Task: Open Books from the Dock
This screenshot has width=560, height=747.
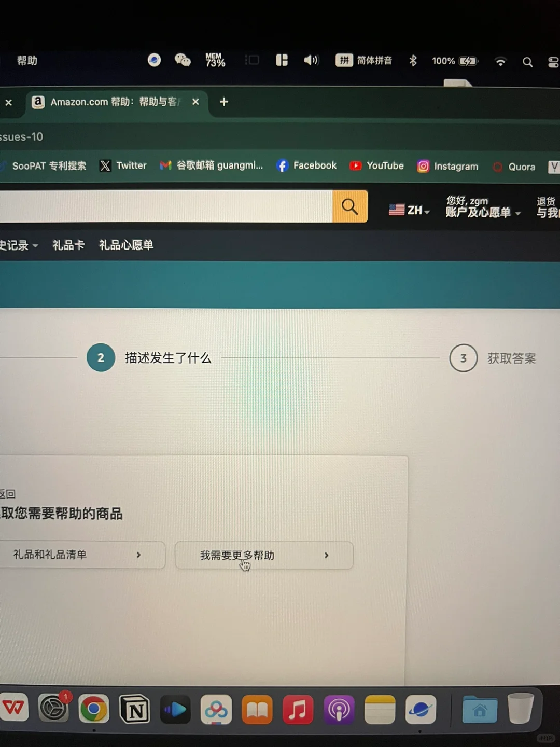Action: (257, 709)
